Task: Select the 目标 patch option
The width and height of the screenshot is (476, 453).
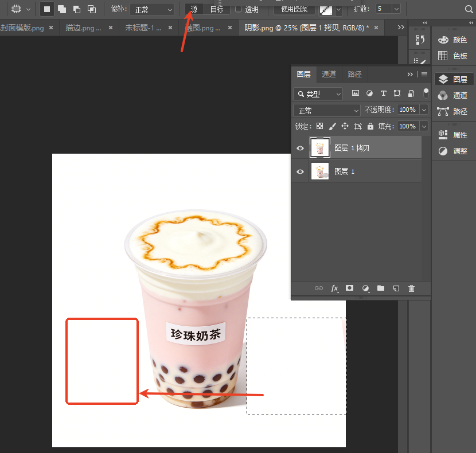Action: (217, 9)
